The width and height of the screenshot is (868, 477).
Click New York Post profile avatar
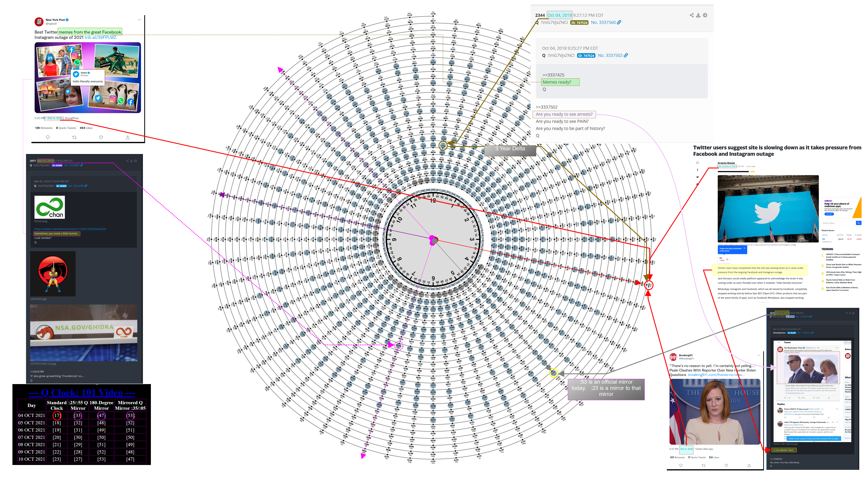tap(39, 22)
